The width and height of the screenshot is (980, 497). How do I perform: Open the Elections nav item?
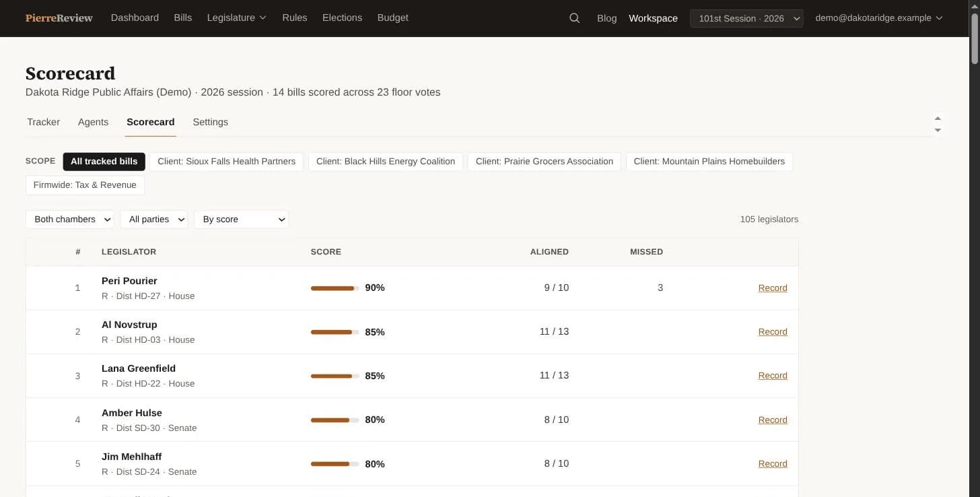tap(342, 18)
